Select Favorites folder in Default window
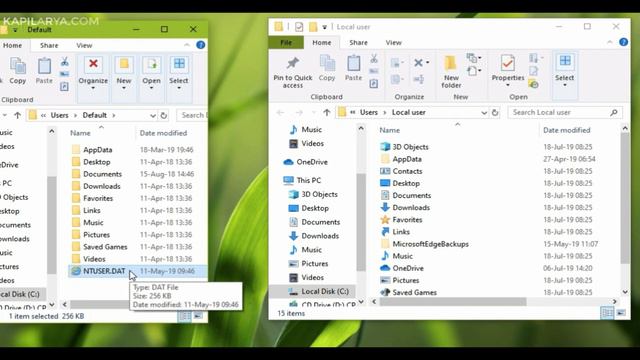Viewport: 640px width, 360px height. coord(98,198)
